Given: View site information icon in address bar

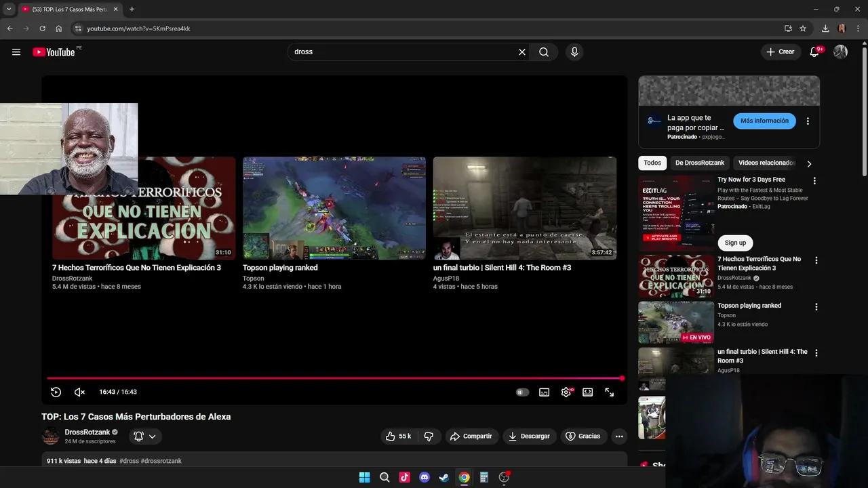Looking at the screenshot, I should [x=78, y=28].
